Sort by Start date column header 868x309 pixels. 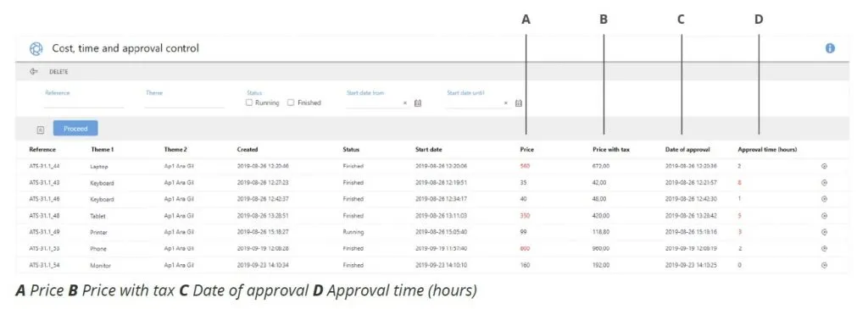428,149
